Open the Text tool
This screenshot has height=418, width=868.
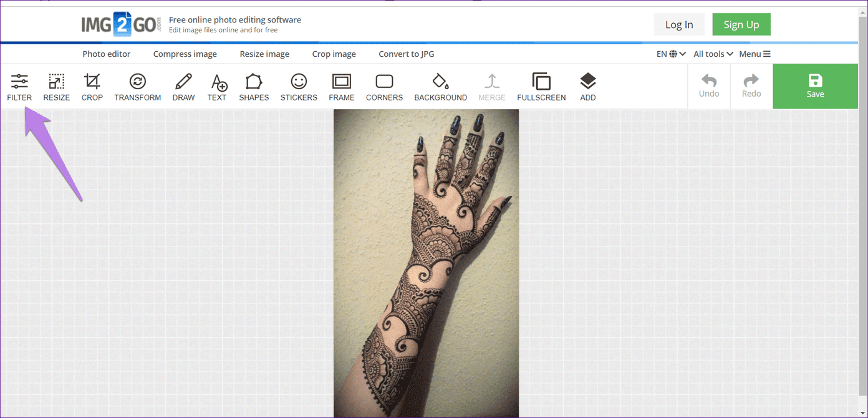217,87
